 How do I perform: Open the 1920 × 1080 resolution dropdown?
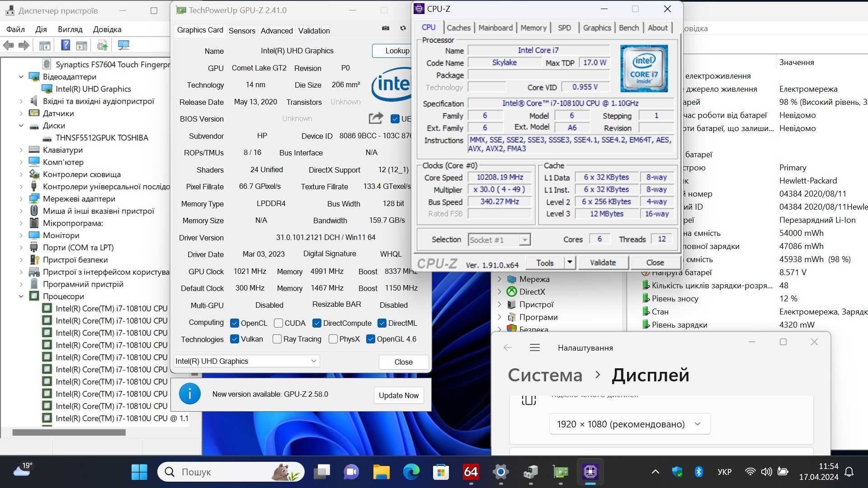[x=630, y=424]
